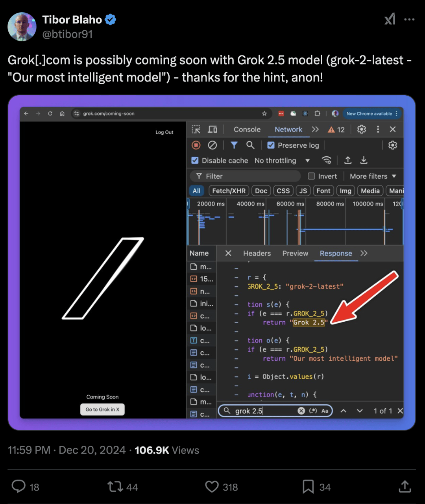Viewport: 425px width, 504px height.
Task: Toggle match case Aa option
Action: 325,411
